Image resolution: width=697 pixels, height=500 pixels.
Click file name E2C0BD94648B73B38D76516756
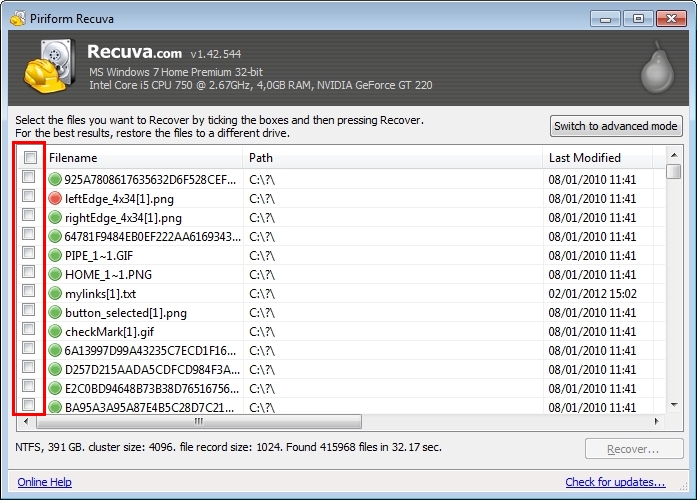(152, 389)
